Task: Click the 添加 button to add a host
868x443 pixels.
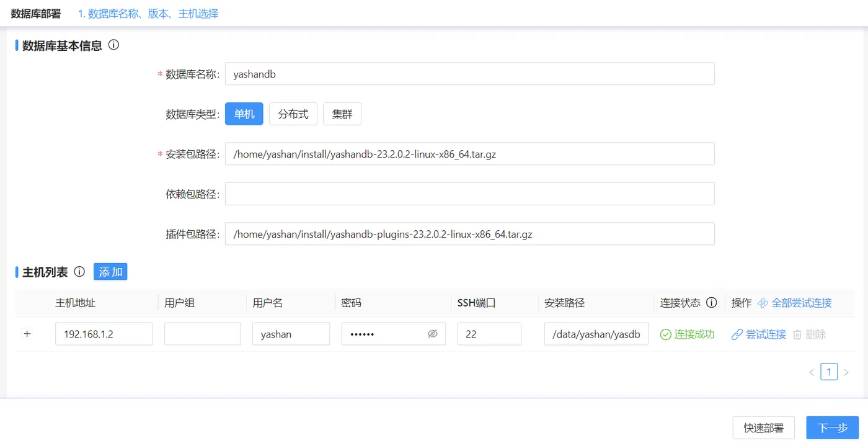Action: [x=110, y=271]
